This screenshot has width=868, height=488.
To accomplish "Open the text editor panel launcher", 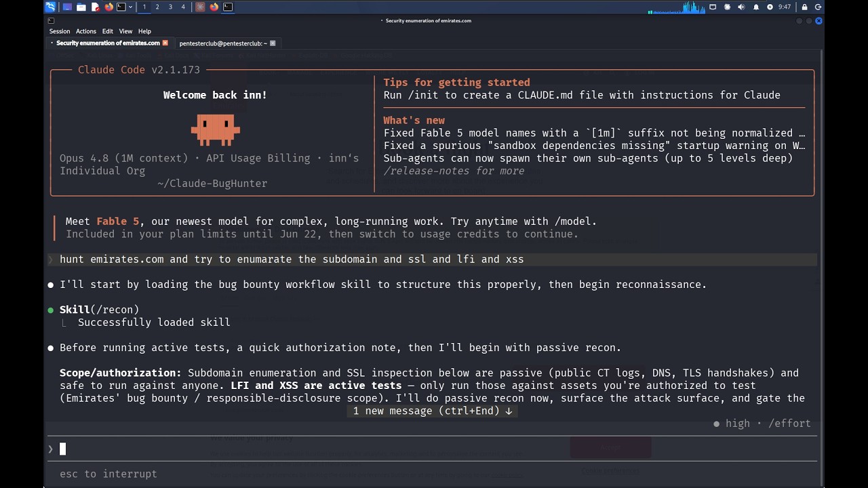I will pos(95,7).
